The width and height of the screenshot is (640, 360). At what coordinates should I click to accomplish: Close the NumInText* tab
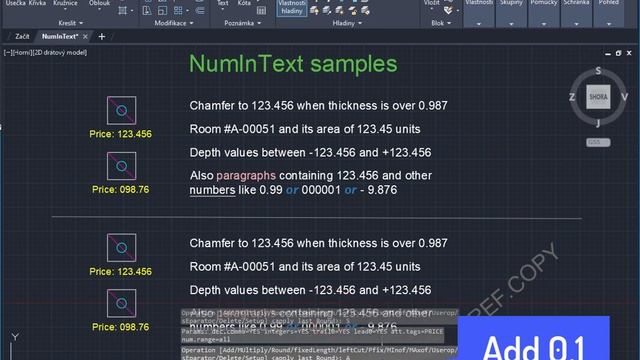85,37
